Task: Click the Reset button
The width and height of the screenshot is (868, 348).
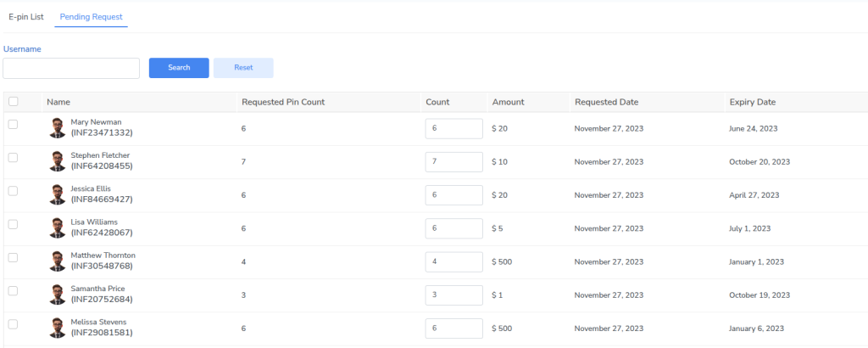Action: (243, 68)
